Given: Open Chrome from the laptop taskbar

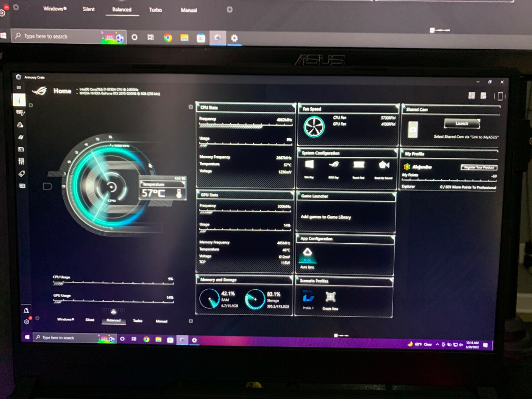Looking at the screenshot, I should tap(146, 339).
